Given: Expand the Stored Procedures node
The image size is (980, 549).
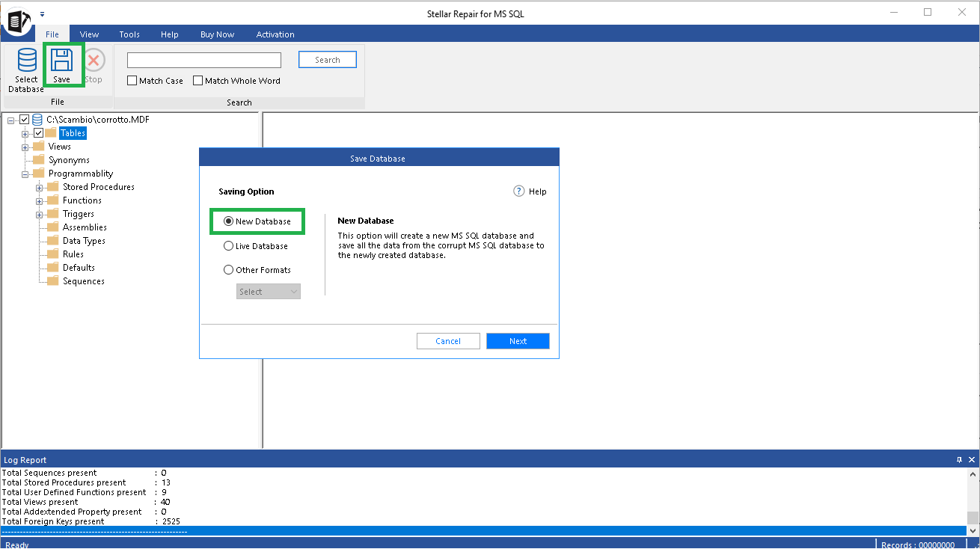Looking at the screenshot, I should point(40,187).
